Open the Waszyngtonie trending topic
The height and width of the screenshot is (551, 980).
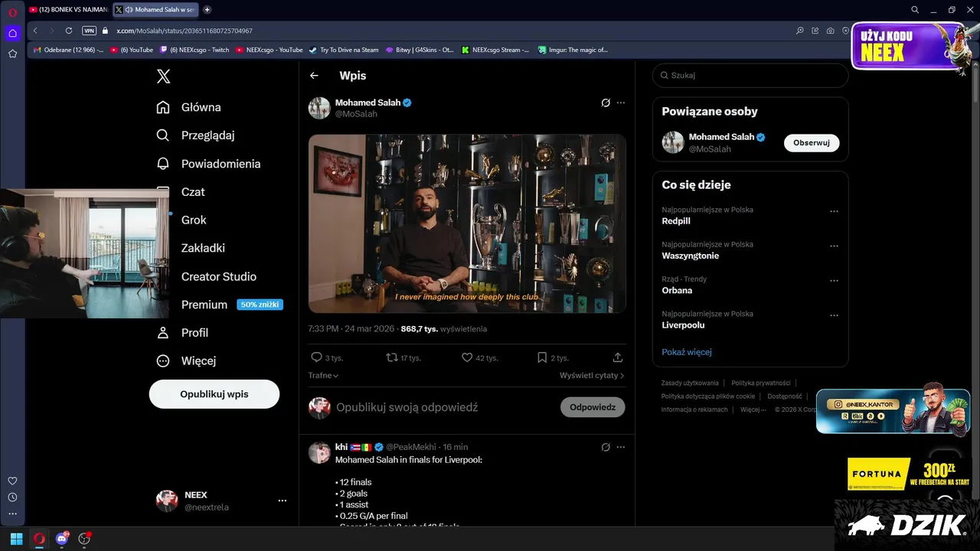coord(690,256)
